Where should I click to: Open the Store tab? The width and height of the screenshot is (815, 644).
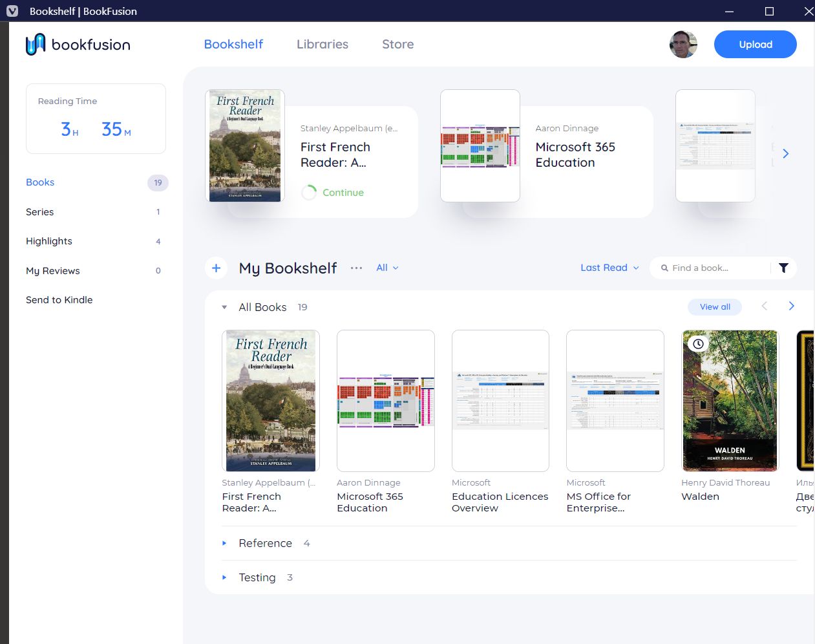(x=398, y=44)
